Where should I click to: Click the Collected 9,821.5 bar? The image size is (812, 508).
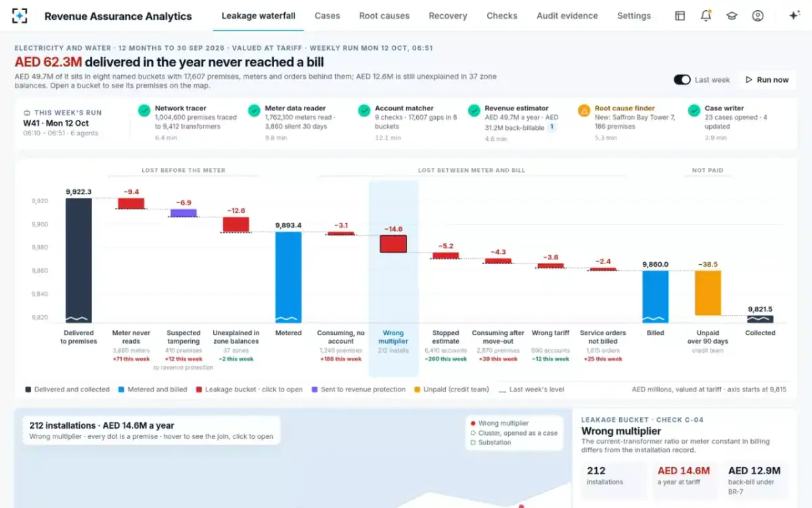(760, 319)
